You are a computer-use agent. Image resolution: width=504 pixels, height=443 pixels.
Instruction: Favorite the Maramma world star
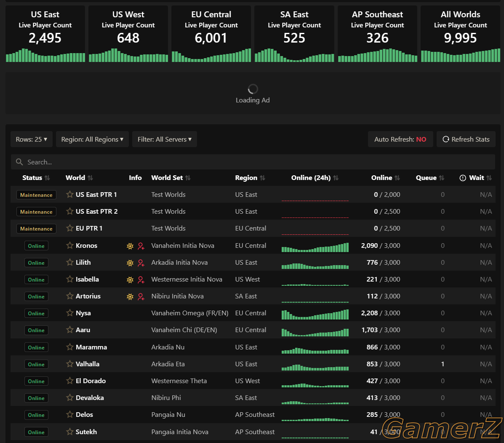tap(70, 347)
